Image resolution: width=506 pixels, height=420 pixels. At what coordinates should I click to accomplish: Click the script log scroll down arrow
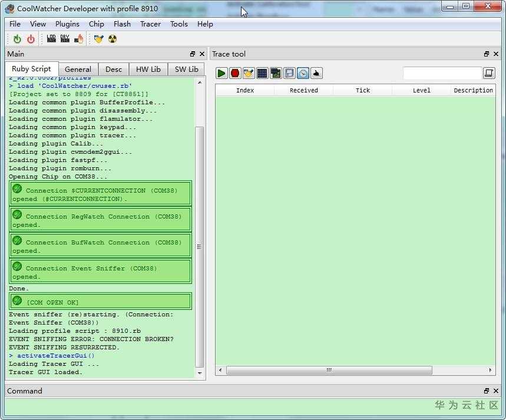[200, 373]
